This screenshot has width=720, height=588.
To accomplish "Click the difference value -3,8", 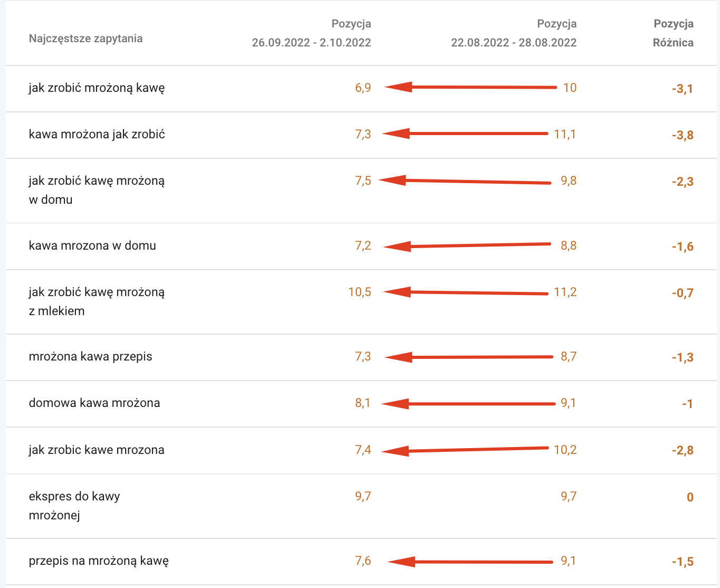I will click(683, 135).
